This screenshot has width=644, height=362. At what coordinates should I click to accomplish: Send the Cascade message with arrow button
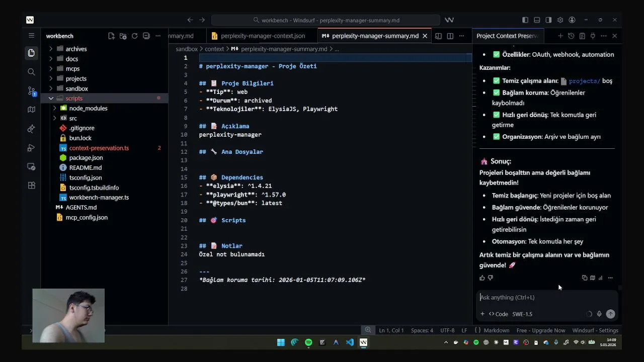pos(610,314)
